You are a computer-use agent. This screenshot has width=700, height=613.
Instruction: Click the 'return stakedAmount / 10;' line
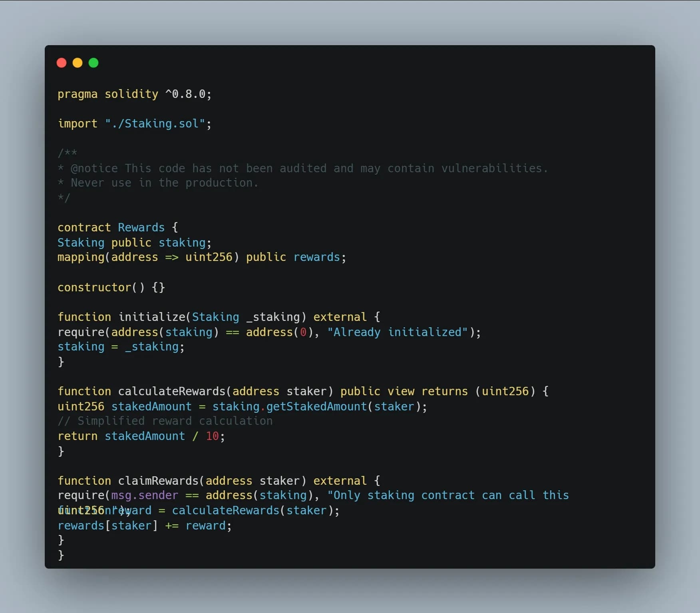pos(141,436)
